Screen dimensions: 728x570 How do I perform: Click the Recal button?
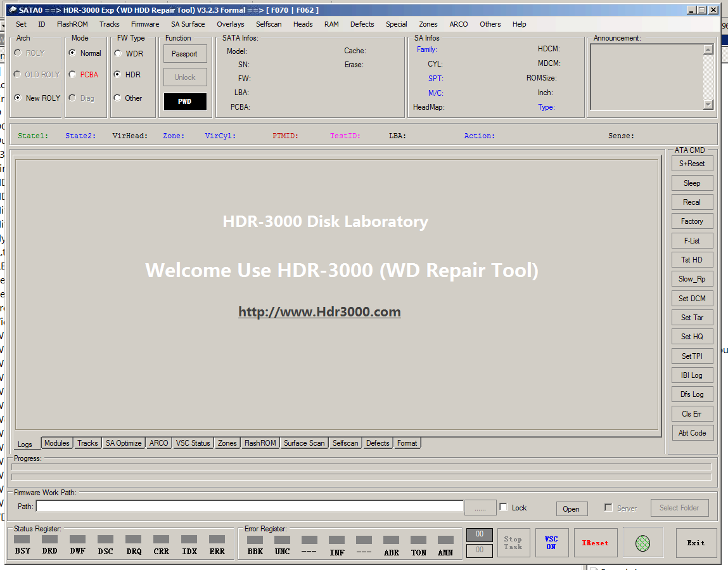[692, 202]
